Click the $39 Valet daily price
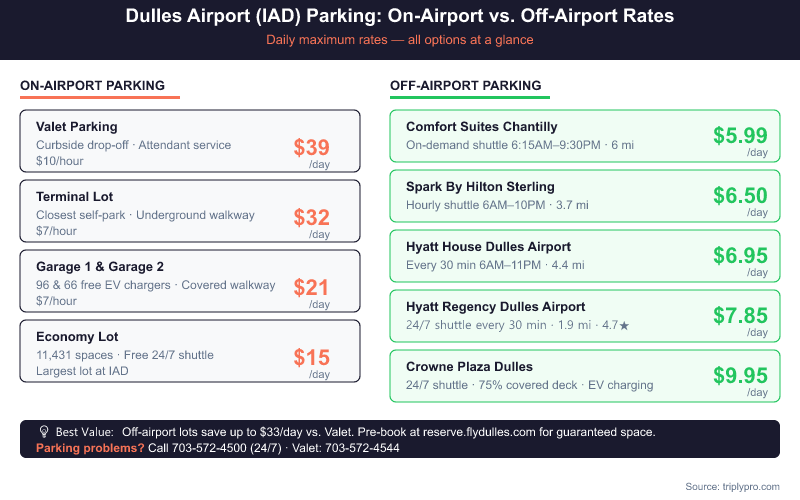This screenshot has width=800, height=500. [311, 148]
